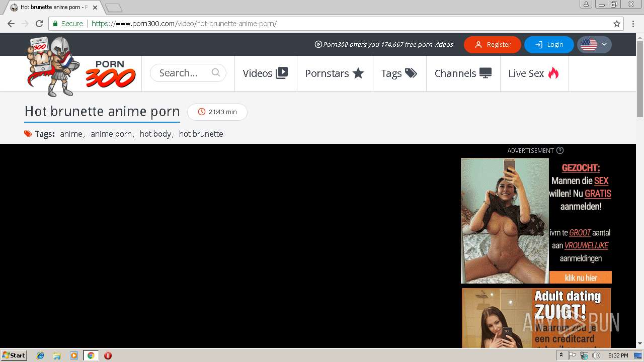Open the media player taskbar icon

(74, 355)
